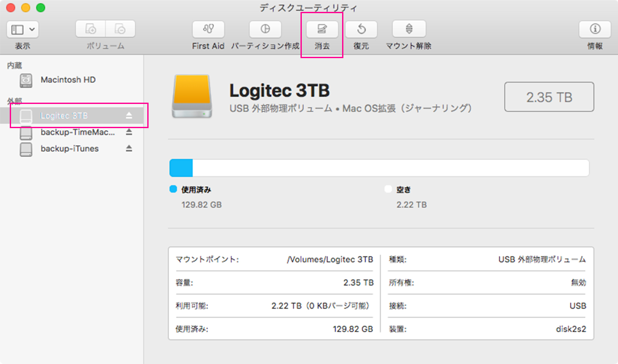Click the 使用済み table row value 129.82 GB
The image size is (618, 364).
(x=353, y=329)
